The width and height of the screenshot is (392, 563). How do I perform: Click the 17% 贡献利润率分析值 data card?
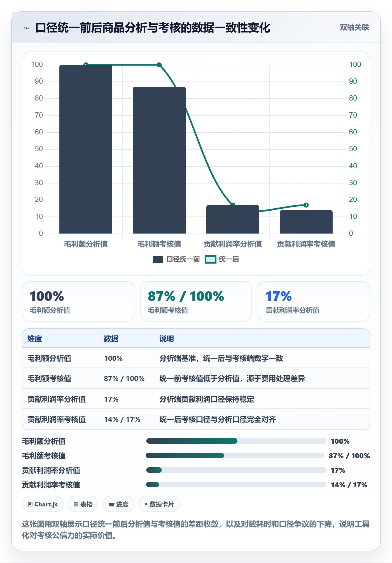314,301
